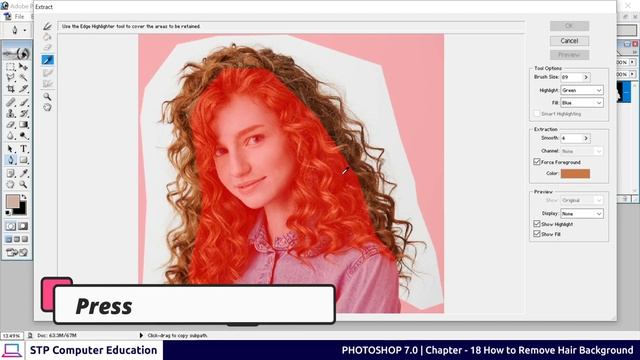Choose the Crop tool in Photoshop toolbox
This screenshot has width=640, height=360.
pos(11,89)
